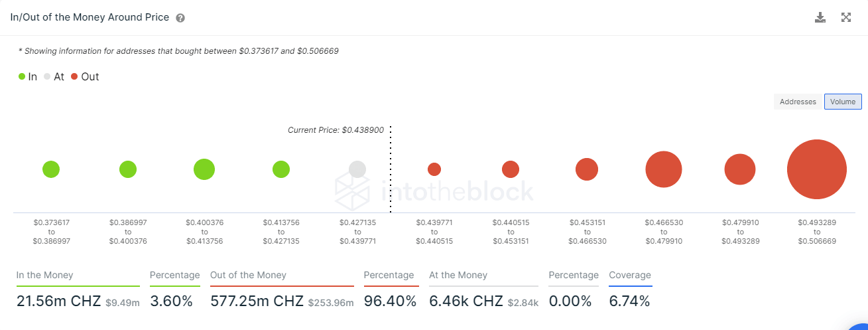Screen dimensions: 868x330
Task: Click the help question mark icon
Action: (180, 18)
